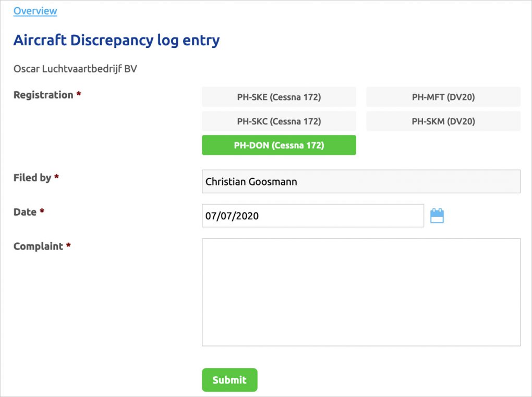This screenshot has width=532, height=397.
Task: Choose PH-SKM (DV20) aircraft
Action: 443,121
